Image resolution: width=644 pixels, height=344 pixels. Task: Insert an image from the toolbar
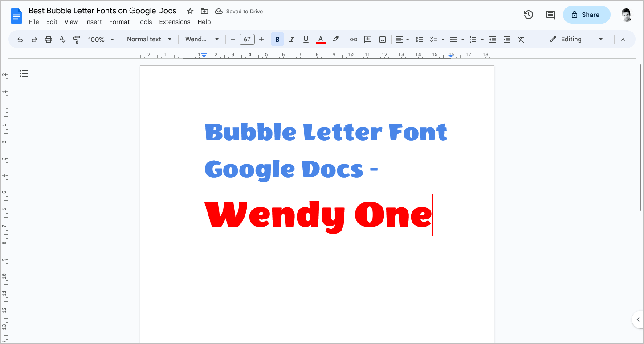tap(382, 39)
